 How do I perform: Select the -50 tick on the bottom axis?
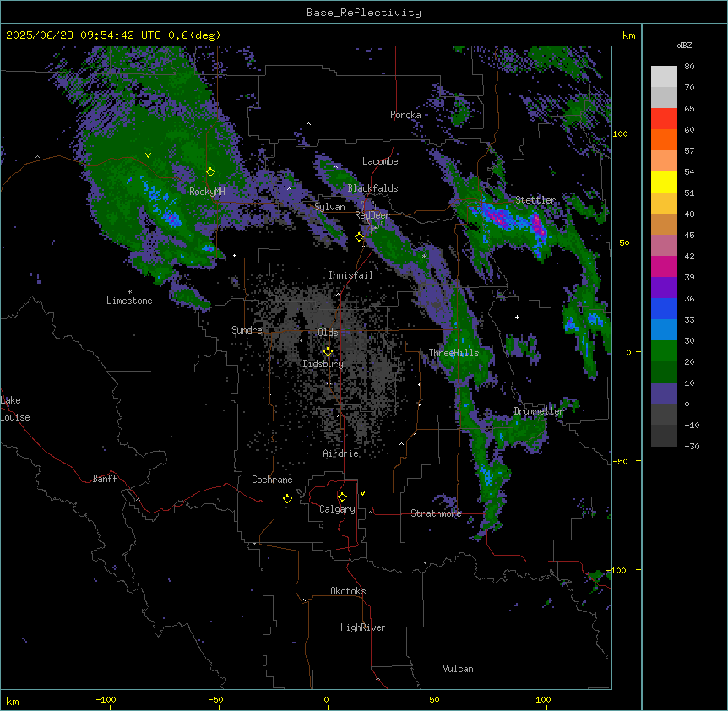tap(215, 699)
